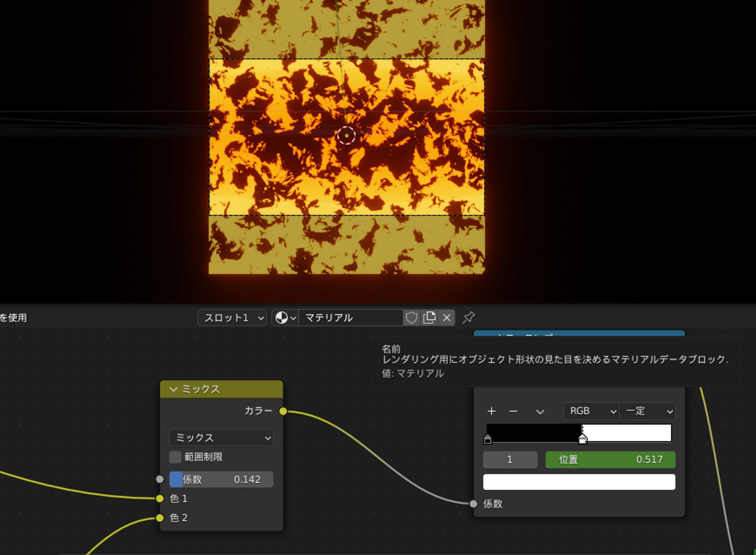Add a color stop with plus icon

coord(491,411)
